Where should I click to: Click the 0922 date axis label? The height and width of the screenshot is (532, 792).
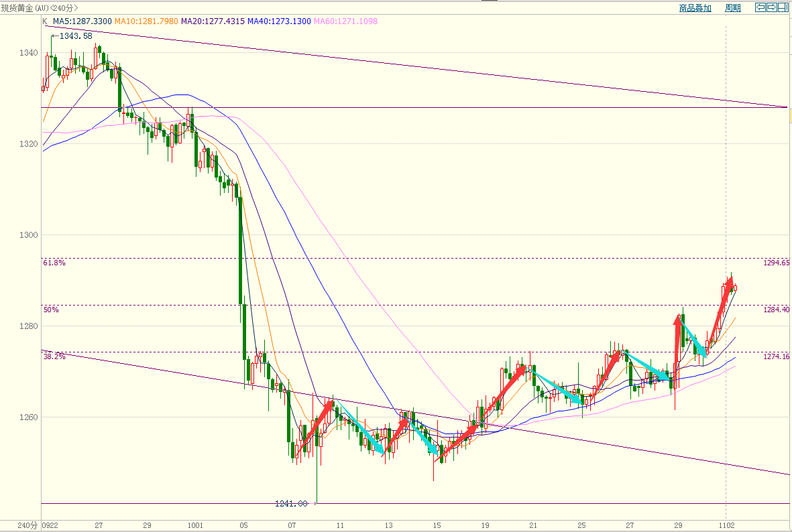tap(50, 525)
